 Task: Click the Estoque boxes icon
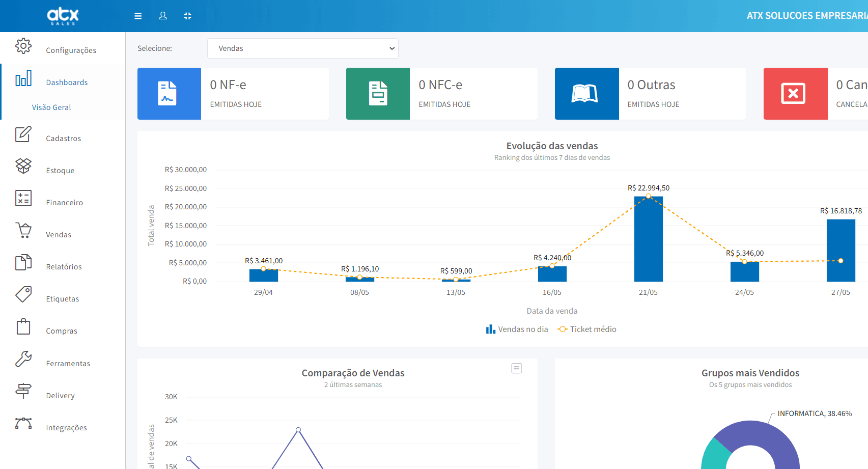tap(23, 166)
